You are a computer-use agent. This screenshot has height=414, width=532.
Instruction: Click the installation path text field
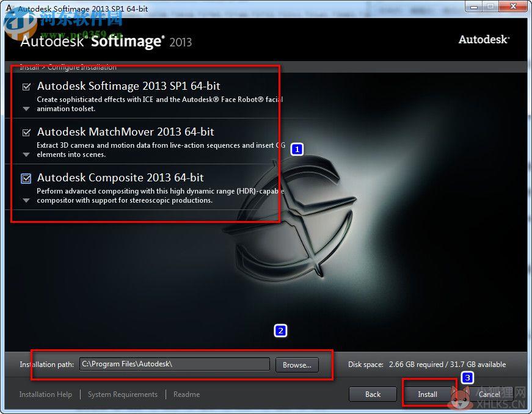coord(175,364)
